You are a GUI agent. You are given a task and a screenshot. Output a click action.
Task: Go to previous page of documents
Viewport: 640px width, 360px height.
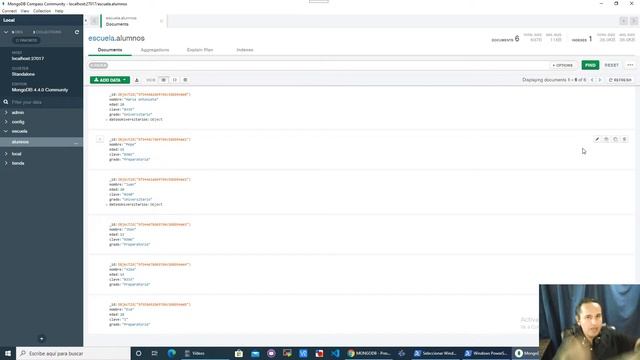point(592,80)
